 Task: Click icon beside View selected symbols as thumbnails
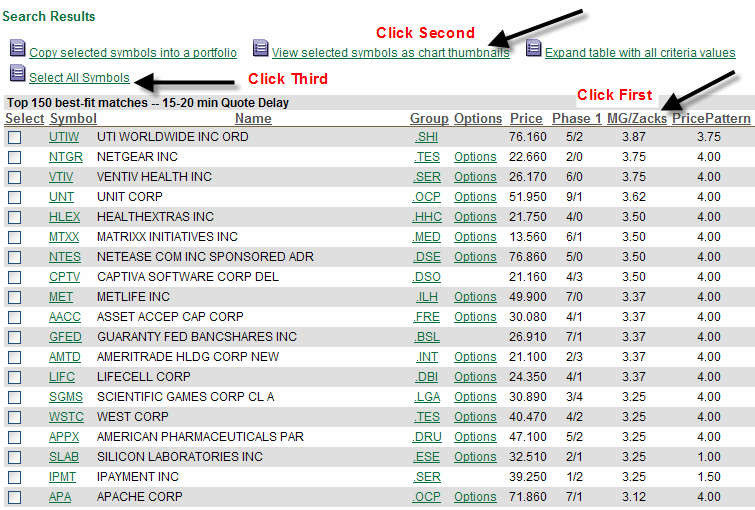tap(260, 48)
